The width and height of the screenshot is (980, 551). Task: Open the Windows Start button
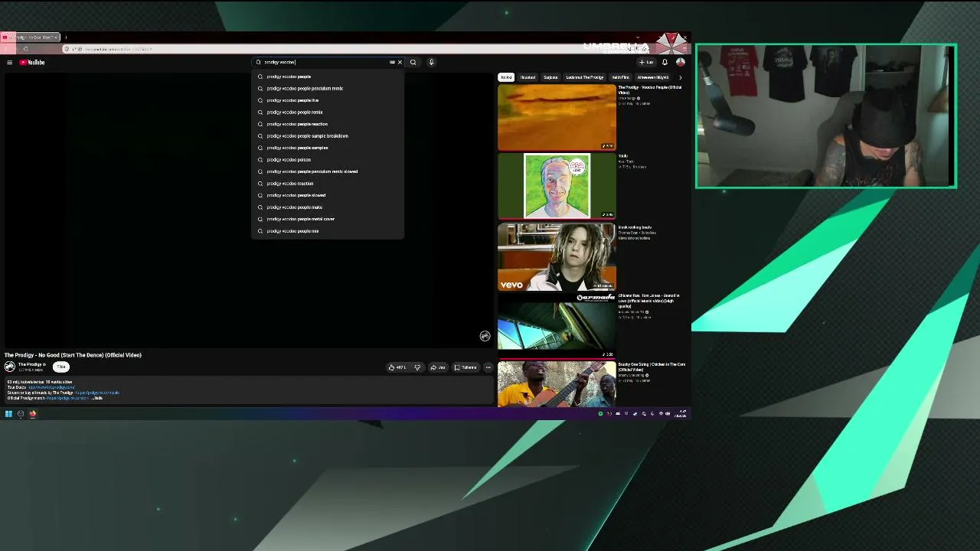point(8,414)
